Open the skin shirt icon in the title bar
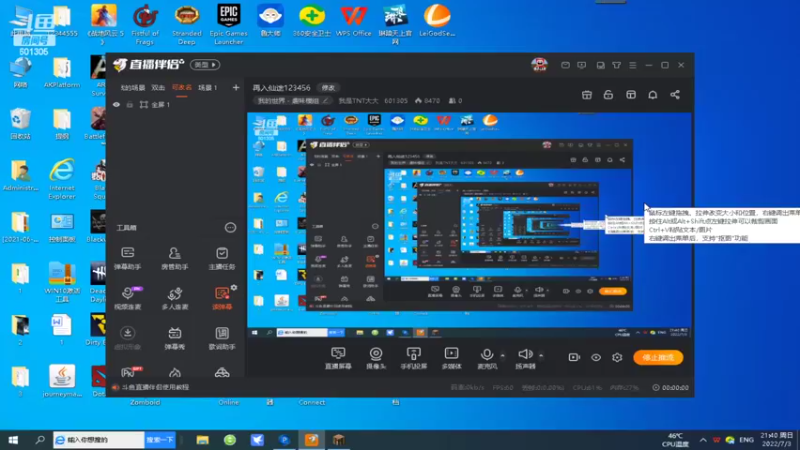Image resolution: width=800 pixels, height=450 pixels. click(617, 65)
